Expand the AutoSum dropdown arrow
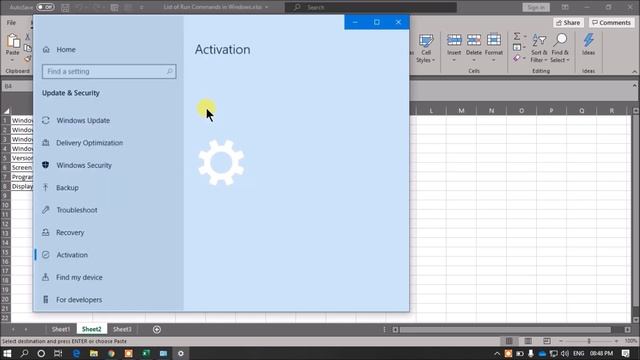 [524, 37]
